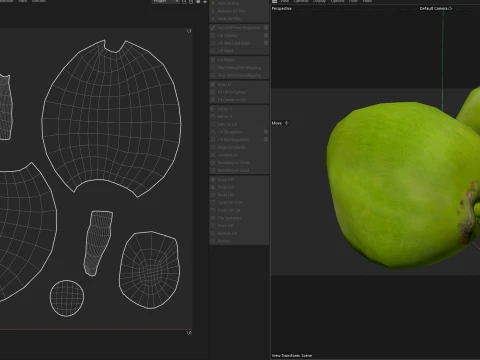Open the viewport hamburger menu

tap(275, 1)
